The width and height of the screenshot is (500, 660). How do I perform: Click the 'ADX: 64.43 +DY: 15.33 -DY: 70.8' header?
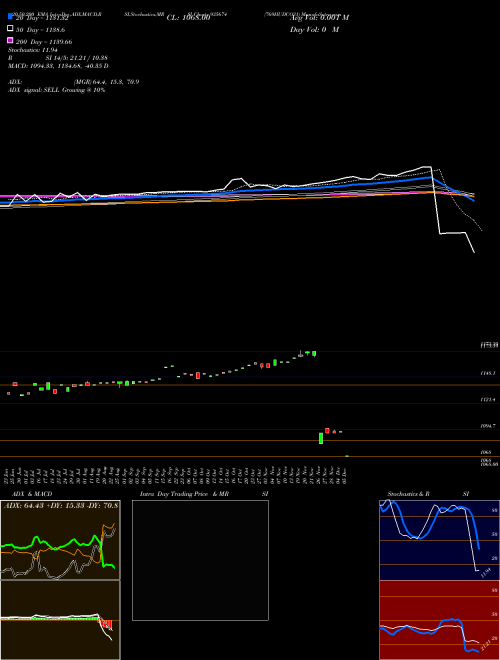[61, 505]
